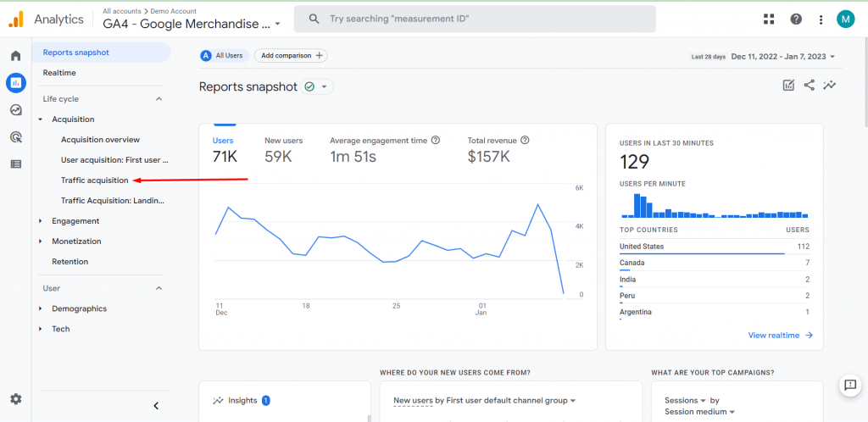Click the Insights count badge 1
868x422 pixels.
coord(265,401)
